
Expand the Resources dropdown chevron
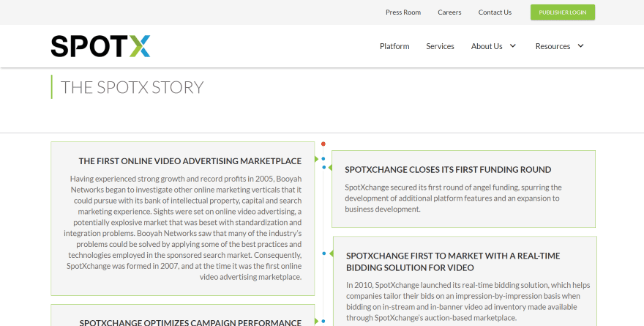pyautogui.click(x=580, y=46)
